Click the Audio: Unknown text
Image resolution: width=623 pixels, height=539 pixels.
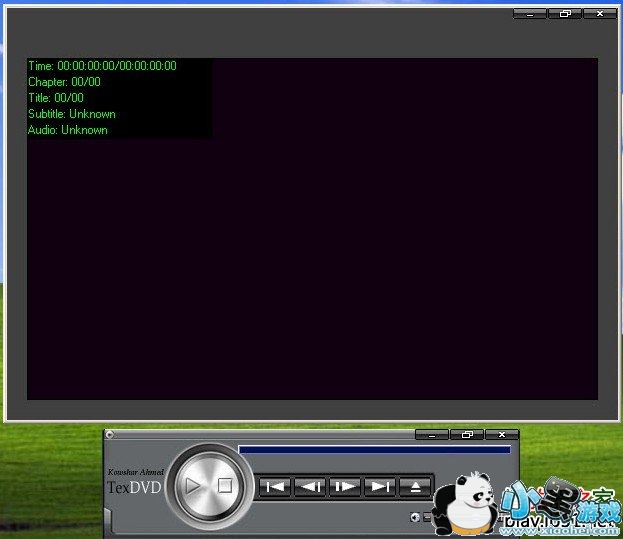(68, 130)
